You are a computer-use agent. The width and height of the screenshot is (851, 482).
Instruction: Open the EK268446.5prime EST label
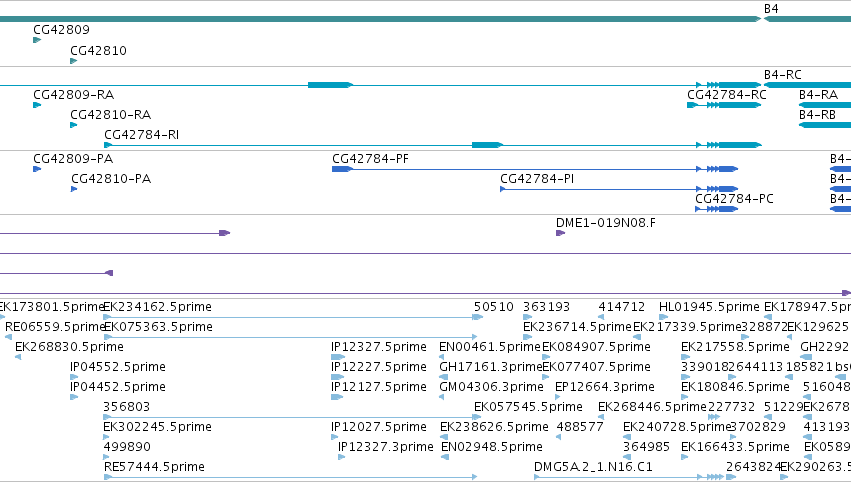pos(652,407)
